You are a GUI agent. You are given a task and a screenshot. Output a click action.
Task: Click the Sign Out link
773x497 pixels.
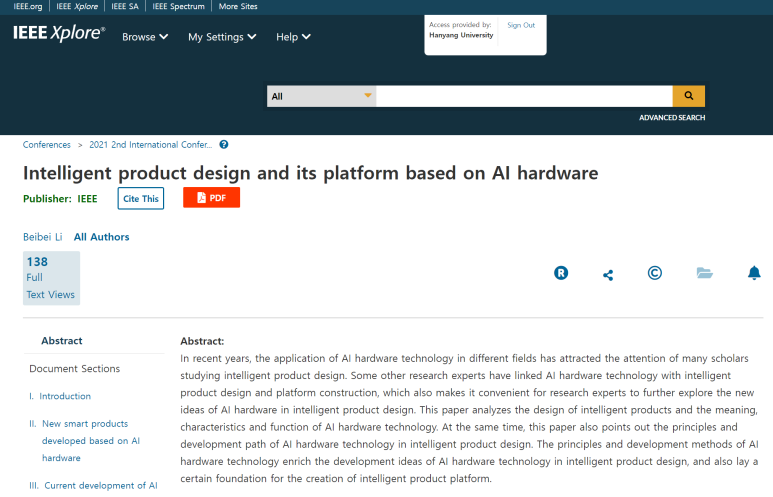521,25
